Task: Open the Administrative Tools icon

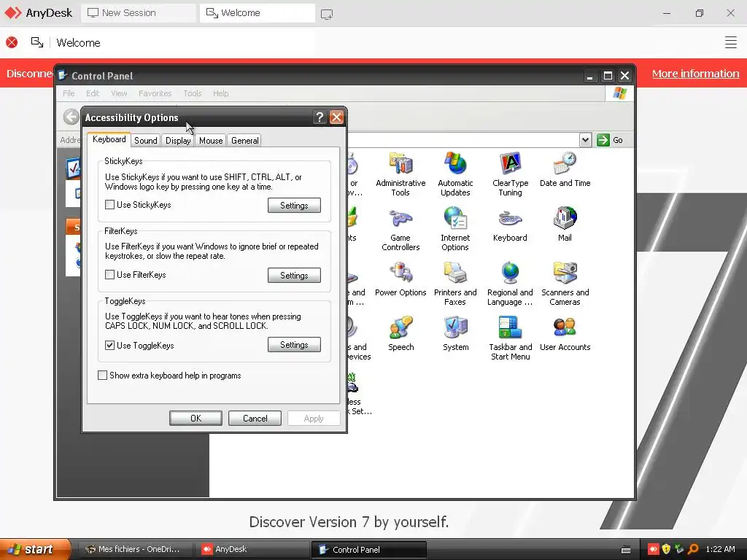Action: coord(400,174)
